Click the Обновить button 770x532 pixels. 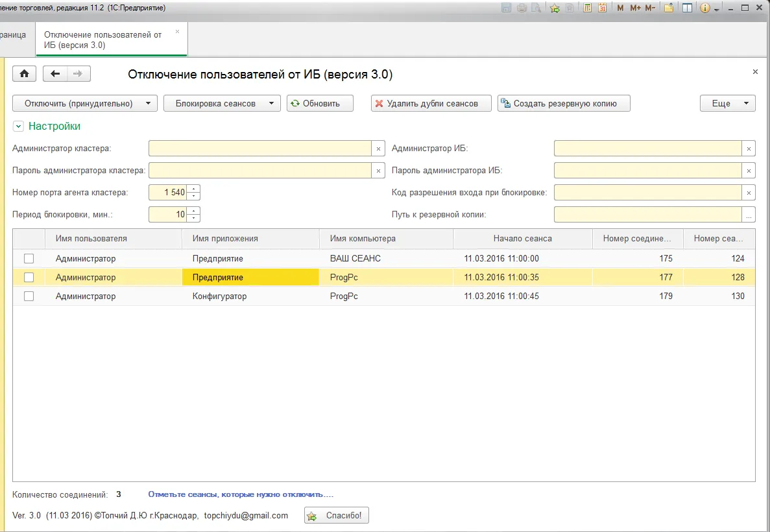pos(320,104)
